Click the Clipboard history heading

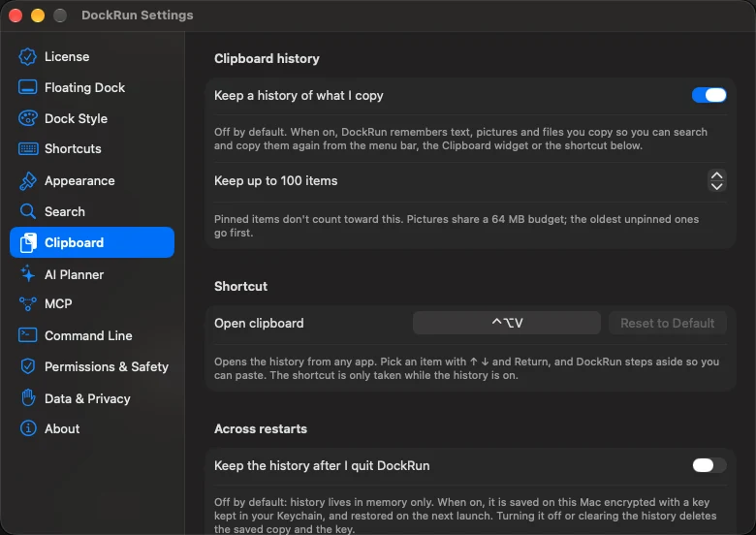pyautogui.click(x=267, y=59)
